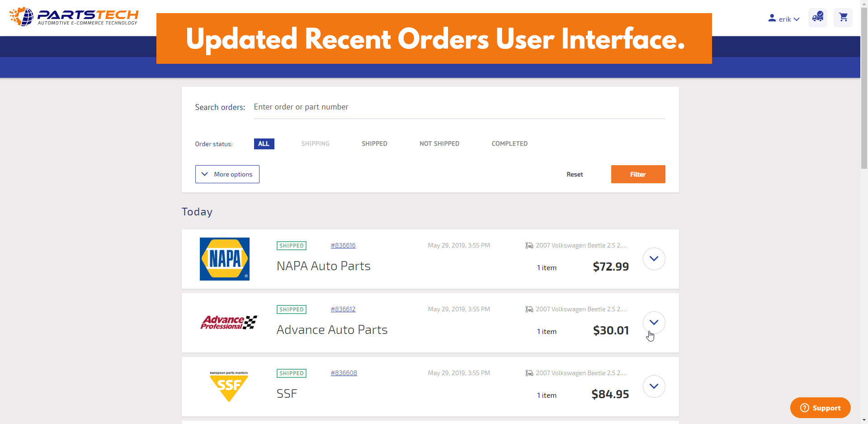The width and height of the screenshot is (868, 424).
Task: Open the erik user account menu
Action: click(784, 19)
